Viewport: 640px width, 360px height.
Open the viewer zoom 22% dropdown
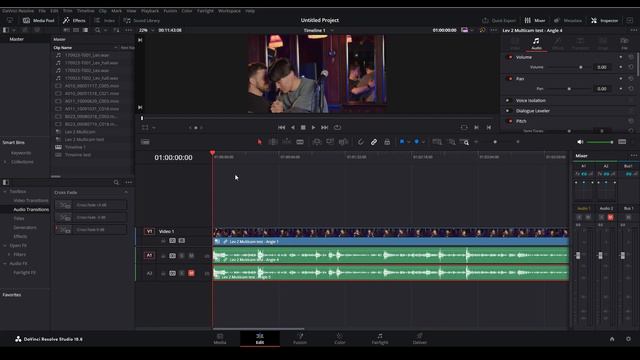click(x=146, y=30)
